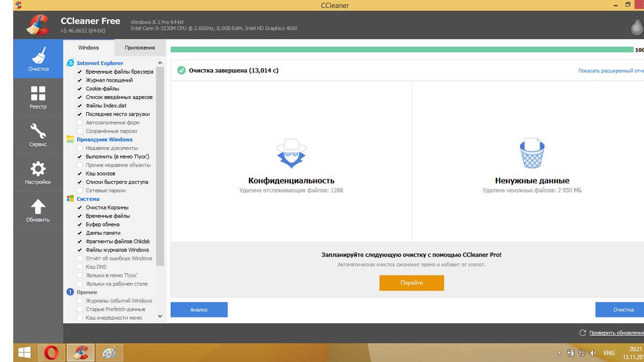Enable Сохранённые пароли checkbox
The width and height of the screenshot is (644, 362).
[80, 131]
